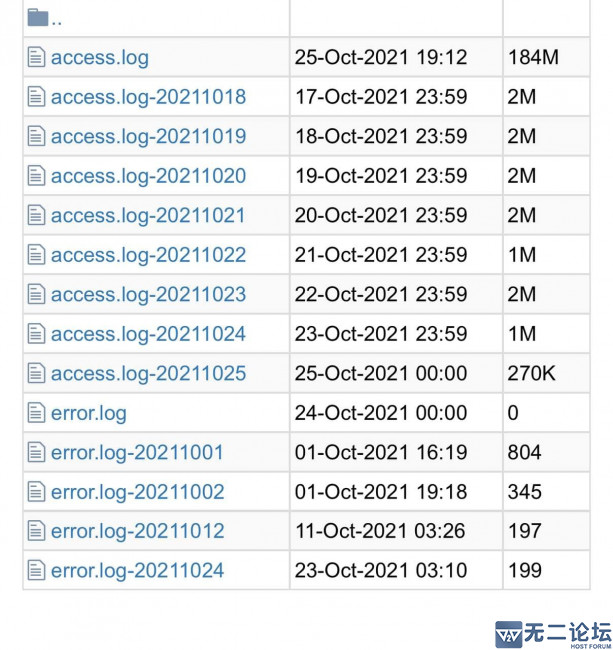Click the 184M size cell of access.log
This screenshot has height=650, width=613.
coord(546,57)
